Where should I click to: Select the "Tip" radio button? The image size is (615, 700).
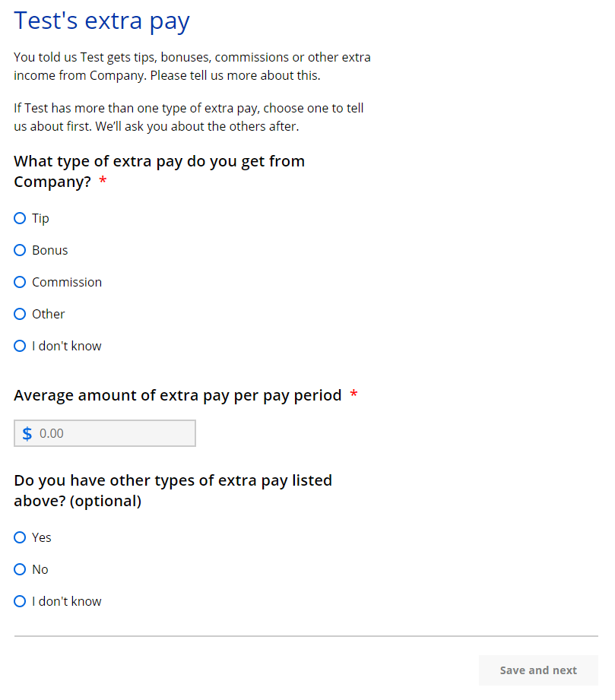pyautogui.click(x=20, y=218)
